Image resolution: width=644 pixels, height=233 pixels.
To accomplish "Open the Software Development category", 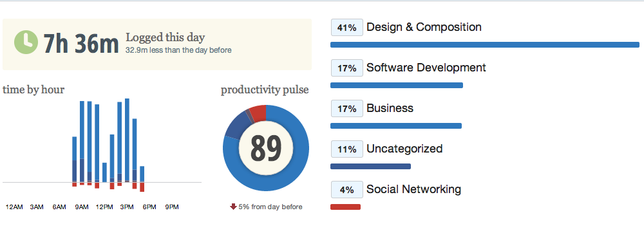I will coord(426,68).
